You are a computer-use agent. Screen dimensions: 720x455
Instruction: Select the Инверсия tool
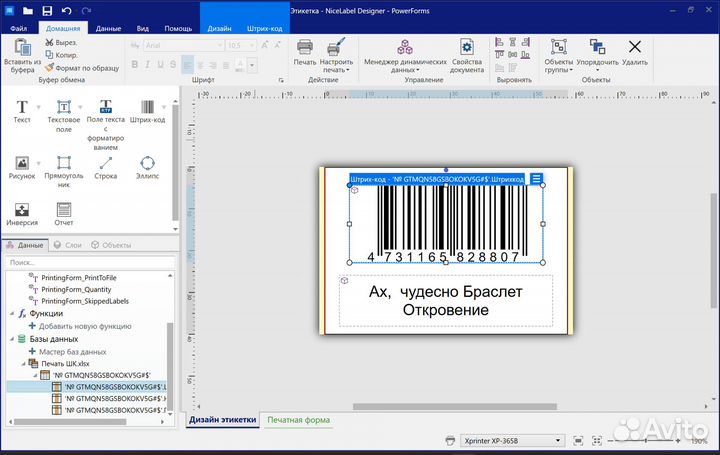point(22,214)
